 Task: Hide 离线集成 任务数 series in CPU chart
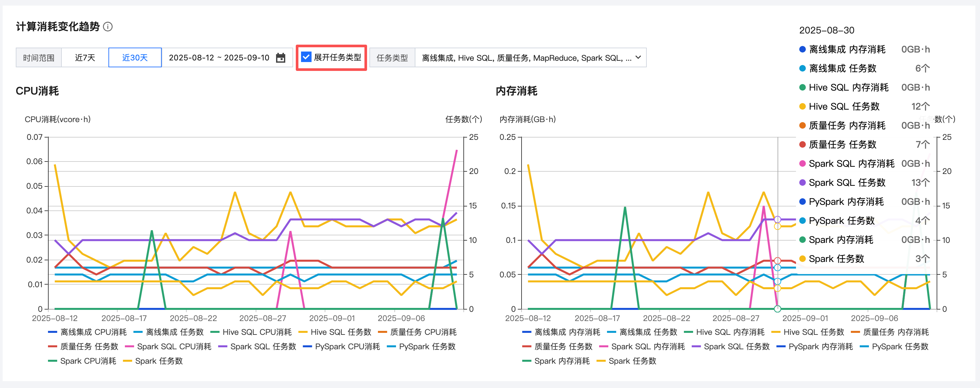tap(175, 332)
